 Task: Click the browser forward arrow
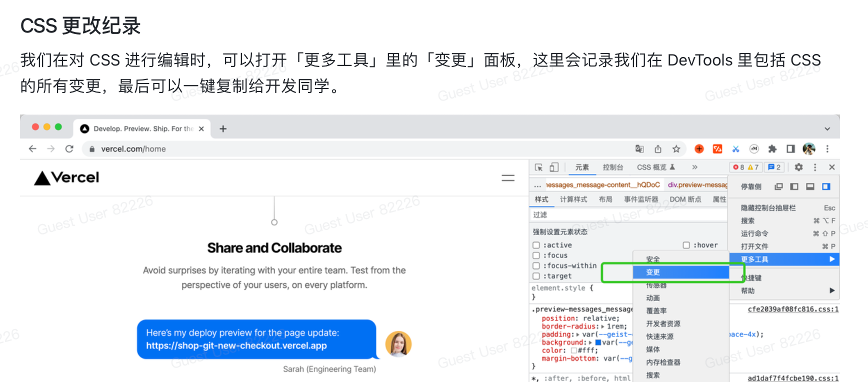coord(51,148)
